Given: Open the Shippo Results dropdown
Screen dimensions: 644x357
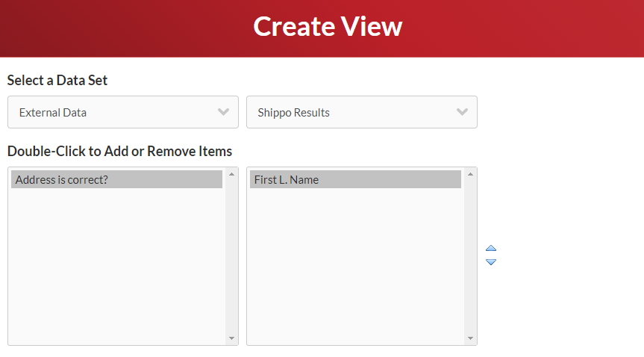Looking at the screenshot, I should tap(362, 112).
